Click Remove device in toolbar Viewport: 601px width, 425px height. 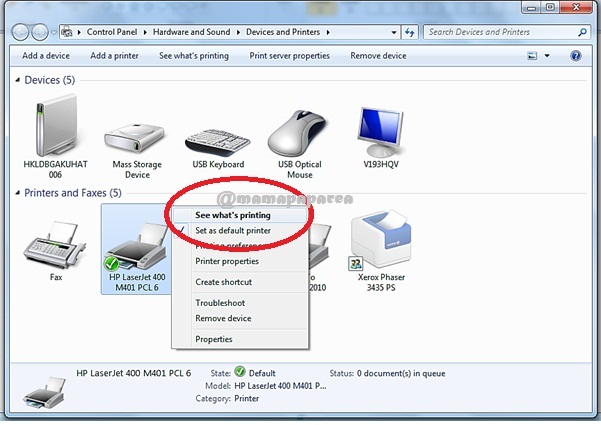pos(378,56)
